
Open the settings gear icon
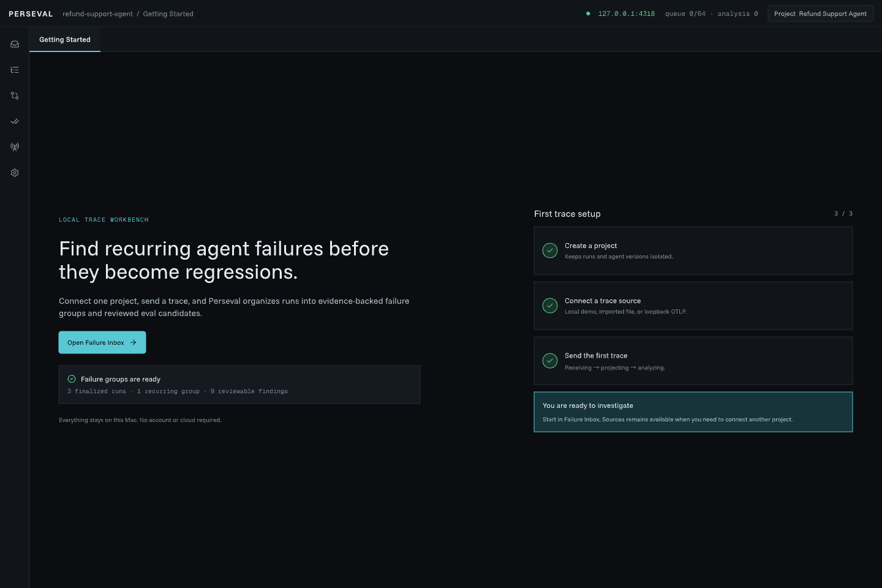click(15, 173)
